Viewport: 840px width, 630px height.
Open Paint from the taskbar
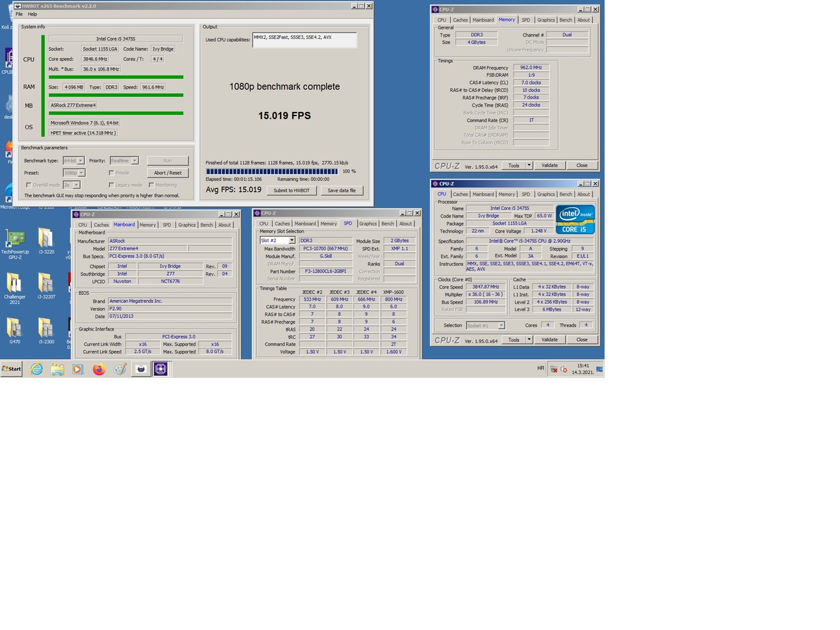[120, 369]
